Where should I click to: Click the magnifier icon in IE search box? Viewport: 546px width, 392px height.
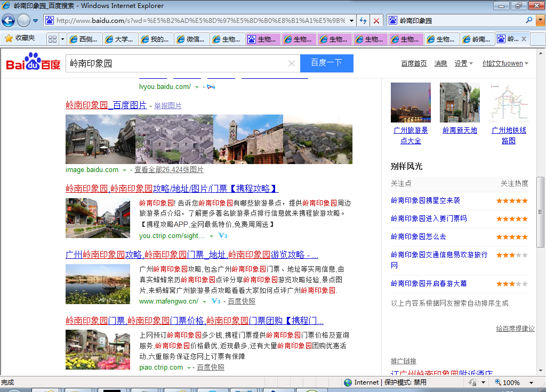click(x=529, y=20)
